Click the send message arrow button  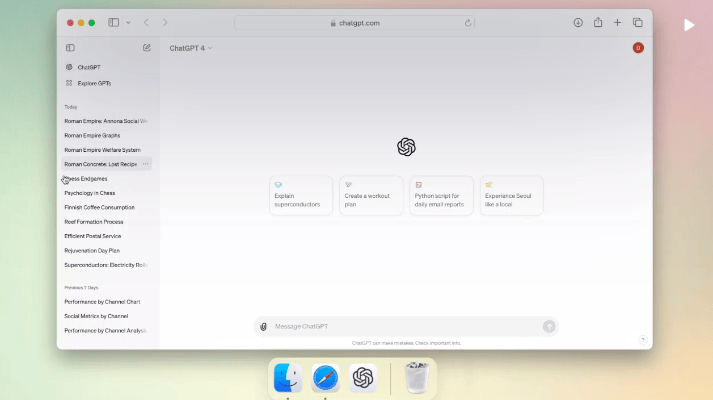549,326
